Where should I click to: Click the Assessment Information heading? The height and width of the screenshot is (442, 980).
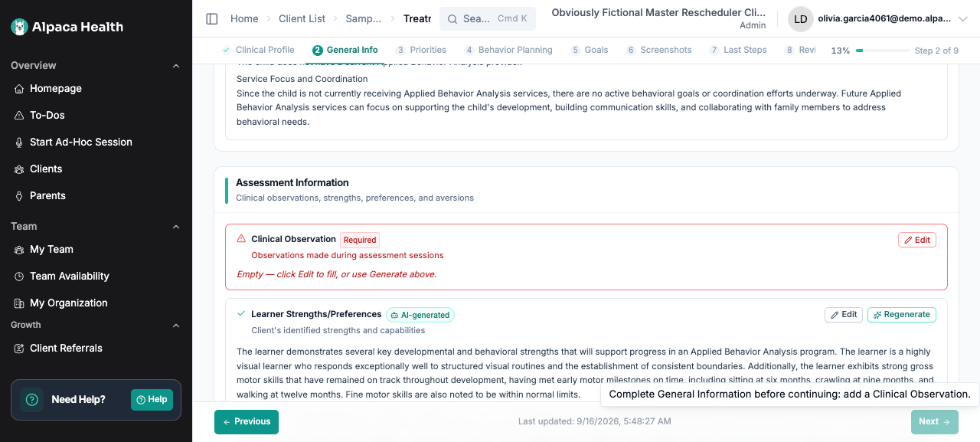pyautogui.click(x=292, y=182)
